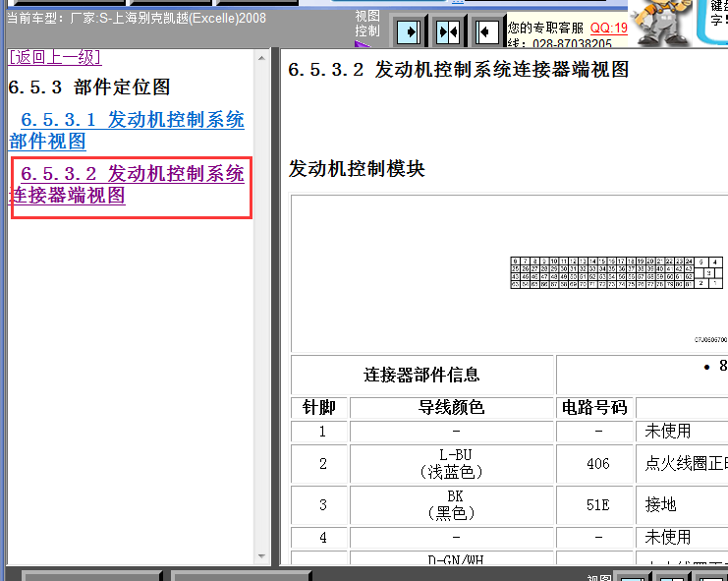Click the QQ customer service link
The image size is (728, 581).
608,28
